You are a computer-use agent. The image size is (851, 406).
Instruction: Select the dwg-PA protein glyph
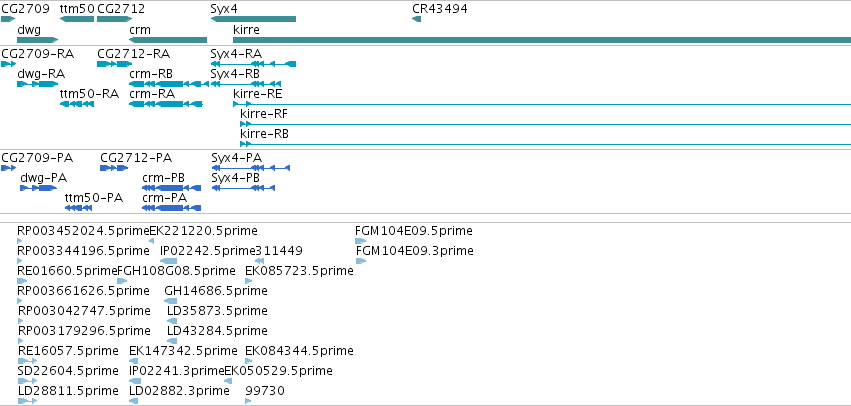(x=39, y=188)
